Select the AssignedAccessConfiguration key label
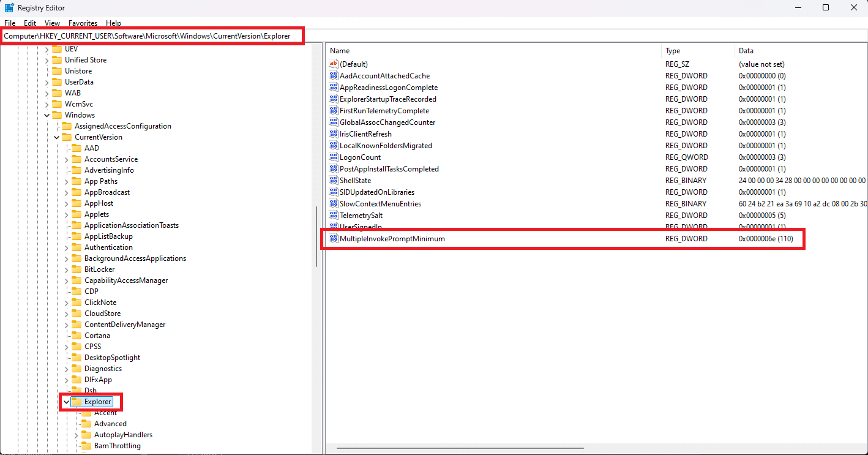Screen dimensions: 868x455 [123, 126]
